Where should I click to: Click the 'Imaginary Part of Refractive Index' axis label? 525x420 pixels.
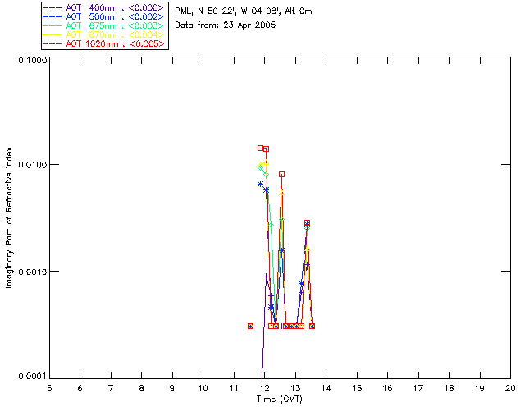click(x=9, y=217)
